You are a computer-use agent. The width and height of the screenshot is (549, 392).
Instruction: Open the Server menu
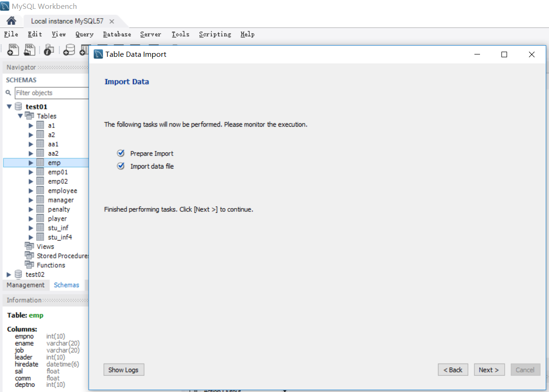point(151,34)
